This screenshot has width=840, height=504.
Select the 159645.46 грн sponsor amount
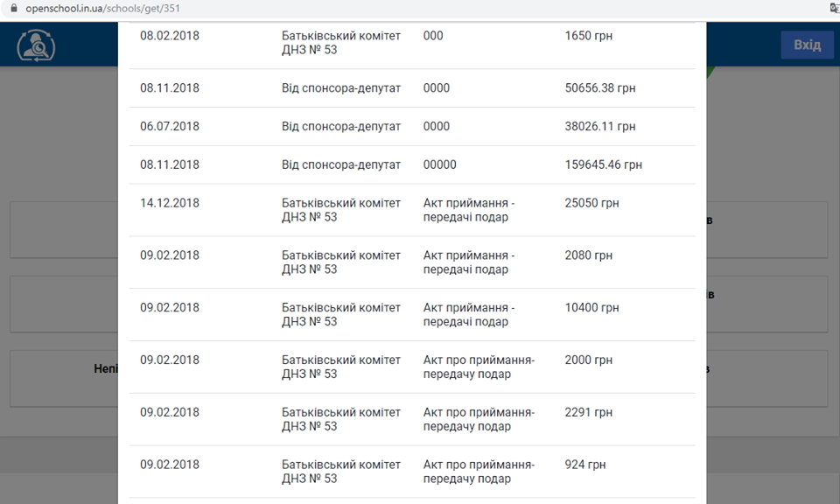[x=604, y=165]
